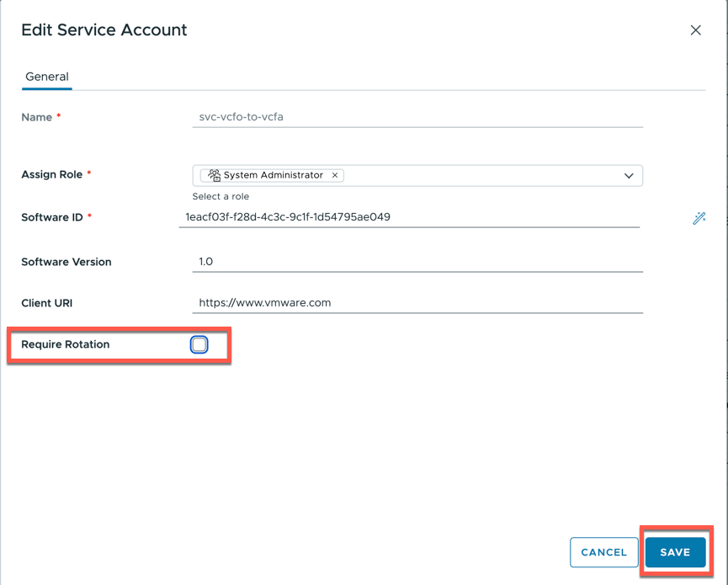Click empty area of Assign Role combo box
This screenshot has height=585, width=728.
pos(480,175)
